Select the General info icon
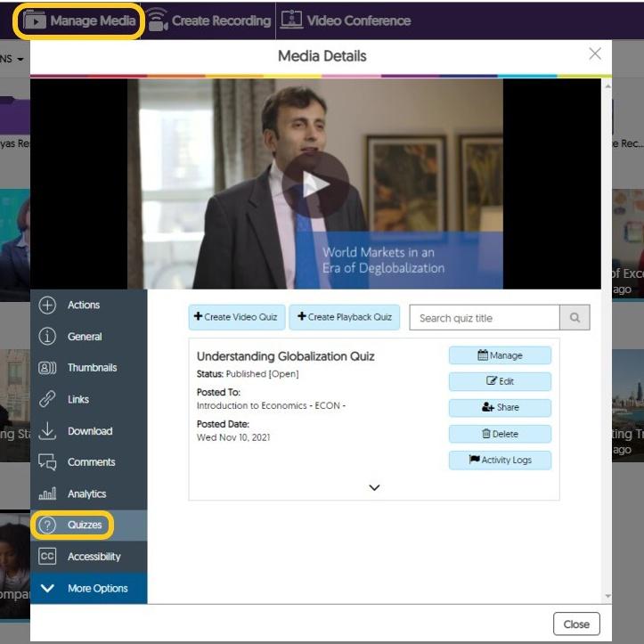 pos(48,337)
